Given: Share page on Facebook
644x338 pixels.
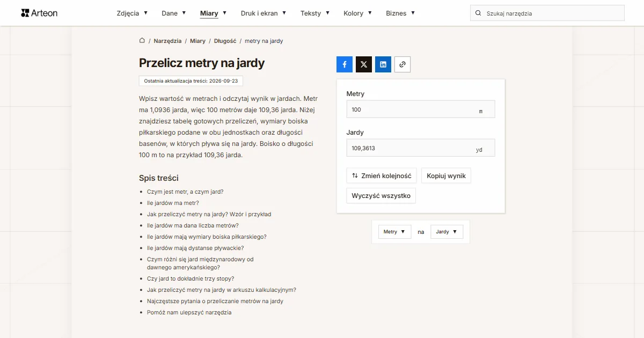Looking at the screenshot, I should [345, 64].
